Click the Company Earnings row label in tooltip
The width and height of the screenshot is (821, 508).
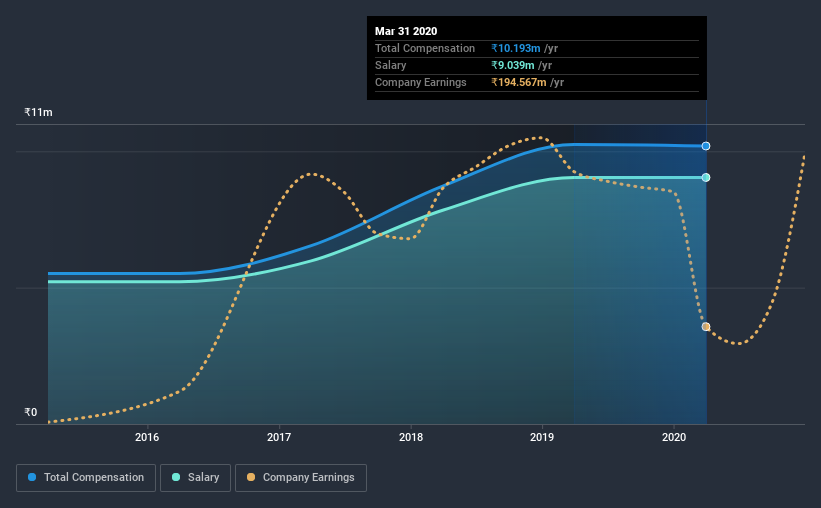pyautogui.click(x=420, y=82)
